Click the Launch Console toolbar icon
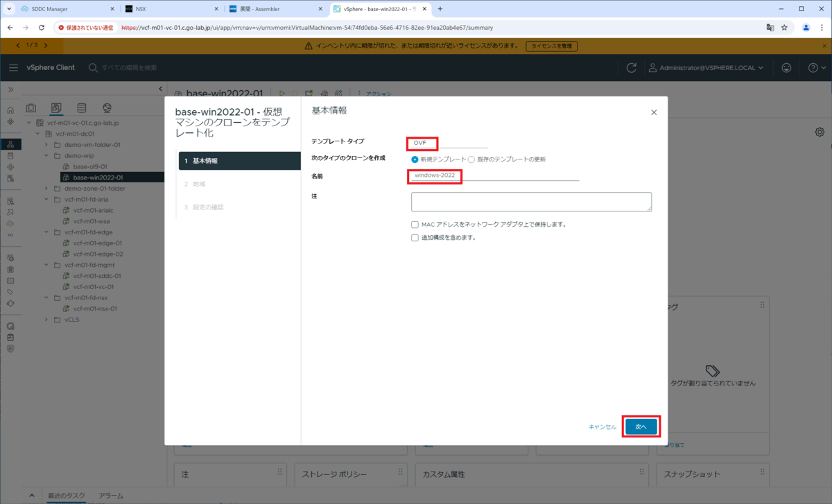 click(309, 93)
